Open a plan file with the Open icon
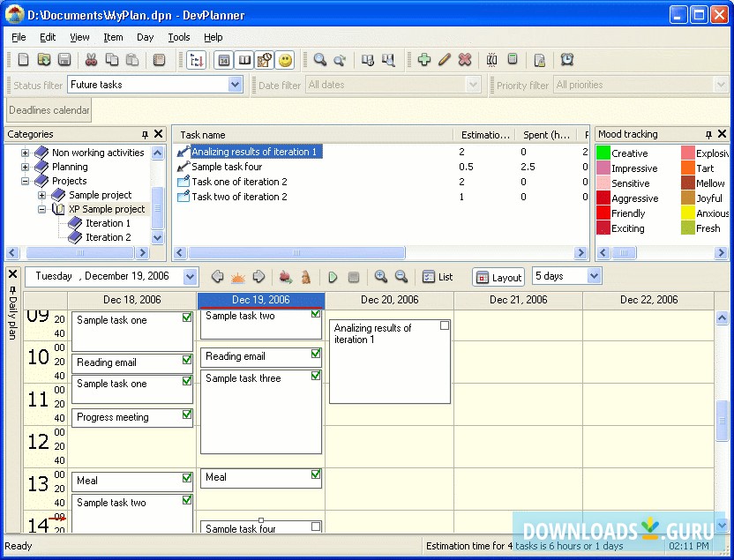Image resolution: width=734 pixels, height=560 pixels. coord(43,59)
